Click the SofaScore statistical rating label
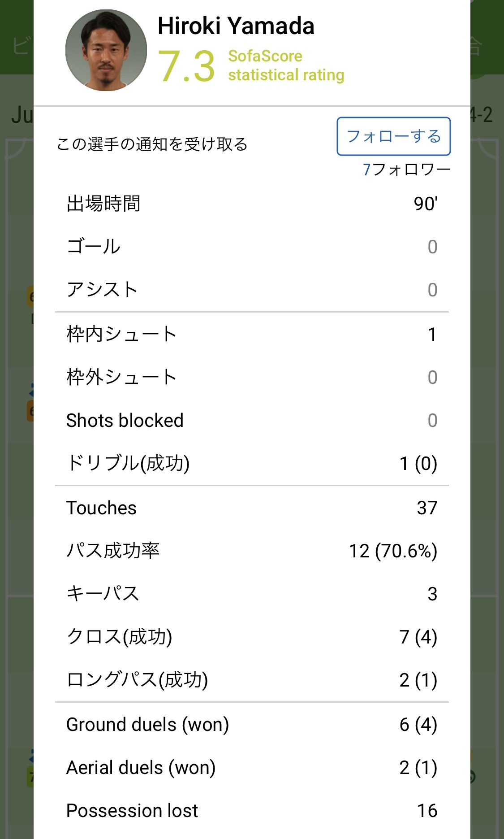 pyautogui.click(x=286, y=65)
